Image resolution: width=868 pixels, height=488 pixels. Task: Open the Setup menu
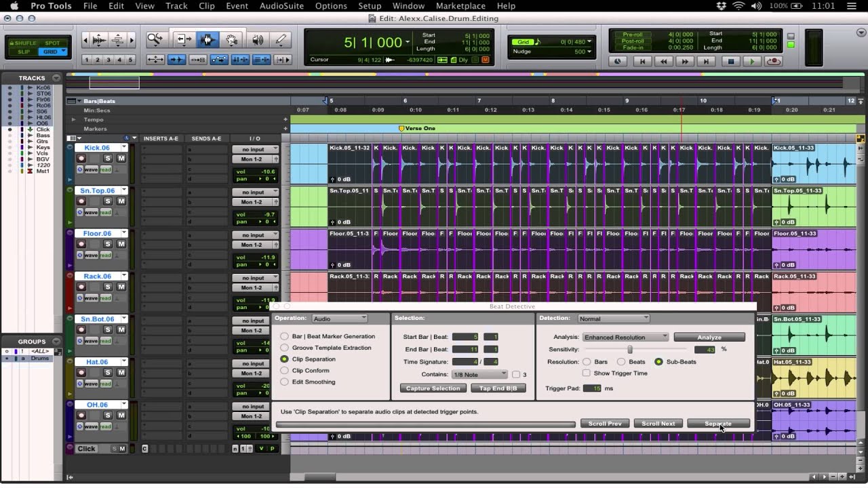tap(370, 5)
